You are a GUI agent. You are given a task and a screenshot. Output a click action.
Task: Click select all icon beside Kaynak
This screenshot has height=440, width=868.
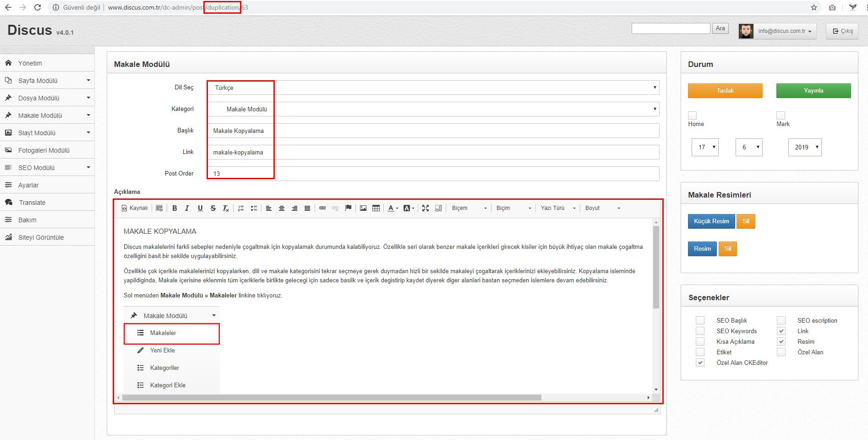tap(159, 208)
